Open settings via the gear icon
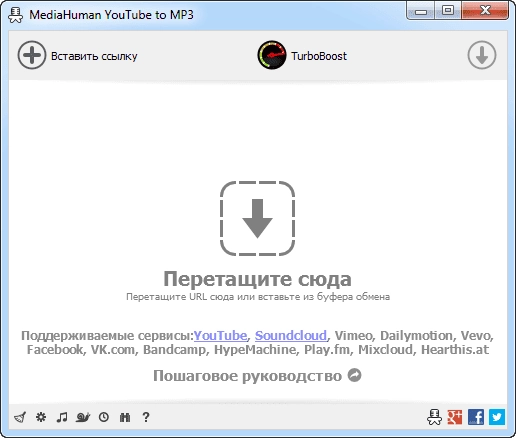516x438 pixels. pos(41,417)
